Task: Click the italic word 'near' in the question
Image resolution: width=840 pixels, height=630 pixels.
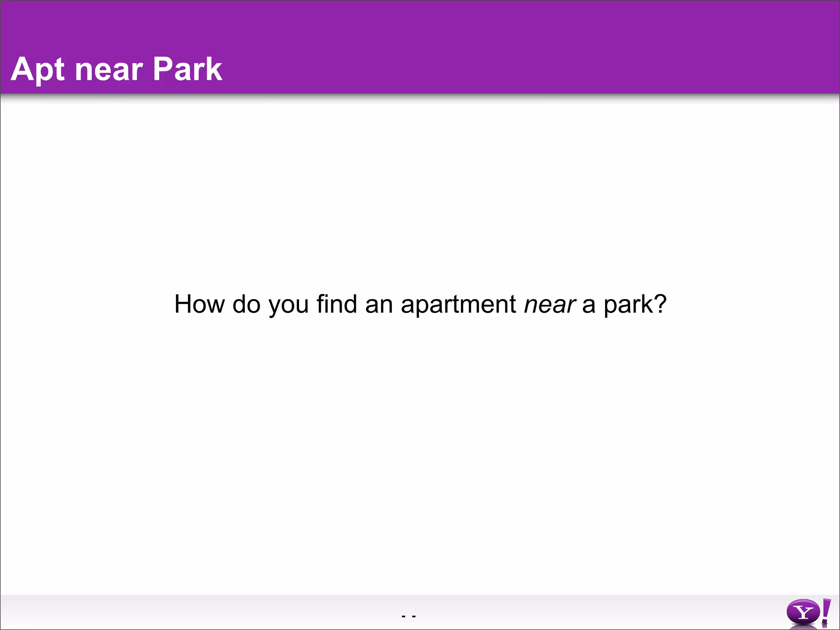Action: pos(550,305)
